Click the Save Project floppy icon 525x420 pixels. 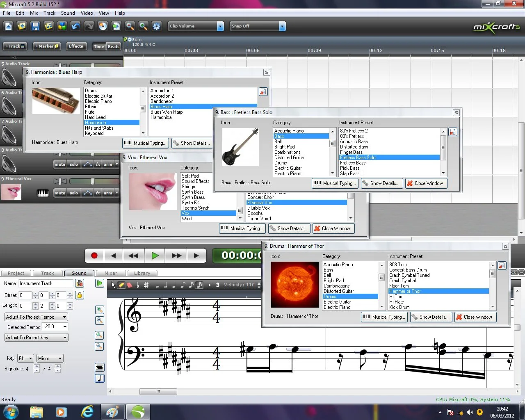tap(35, 26)
